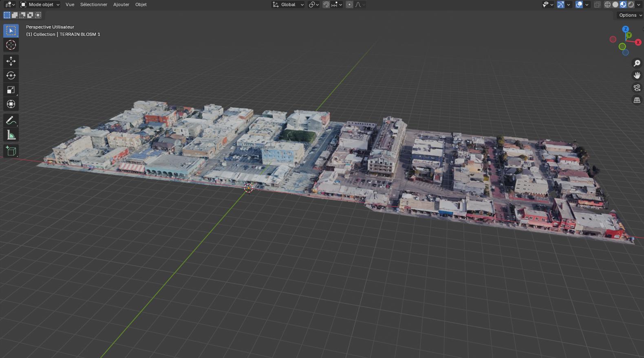Screen dimensions: 644x358
Task: Select the Add Cube tool
Action: 11,151
